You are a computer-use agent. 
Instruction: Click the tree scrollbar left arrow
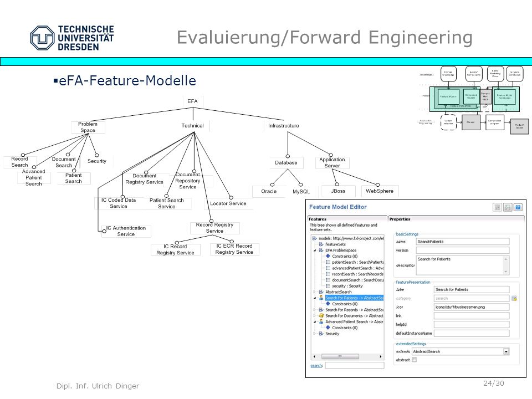315,356
